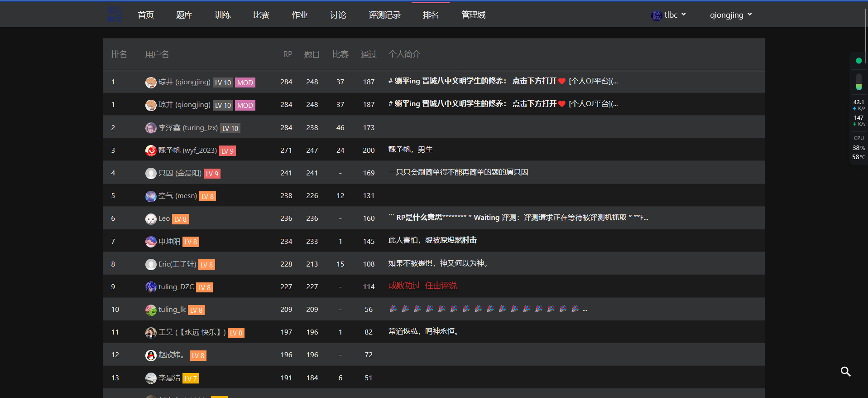Open the search magnifier icon
The width and height of the screenshot is (868, 398).
[845, 372]
